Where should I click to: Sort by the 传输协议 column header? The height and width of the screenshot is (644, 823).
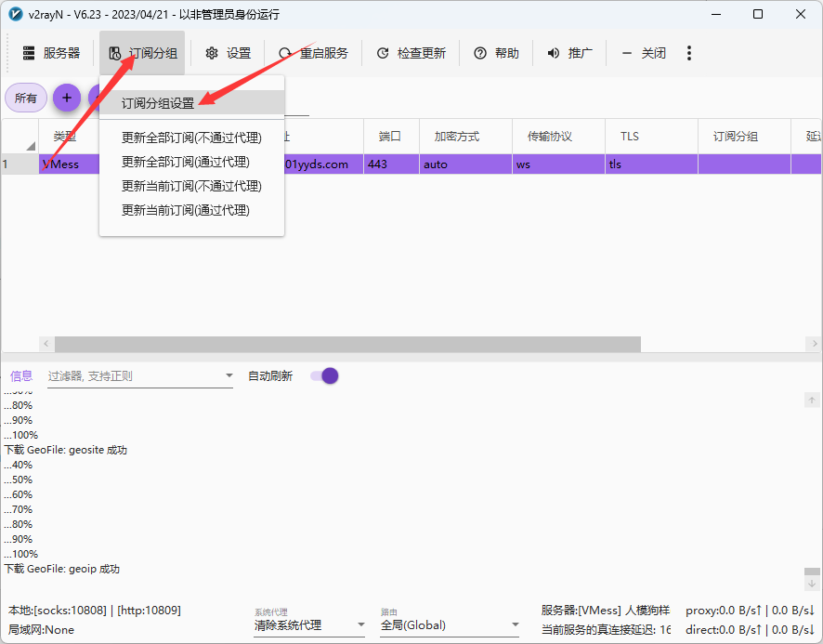[x=558, y=137]
